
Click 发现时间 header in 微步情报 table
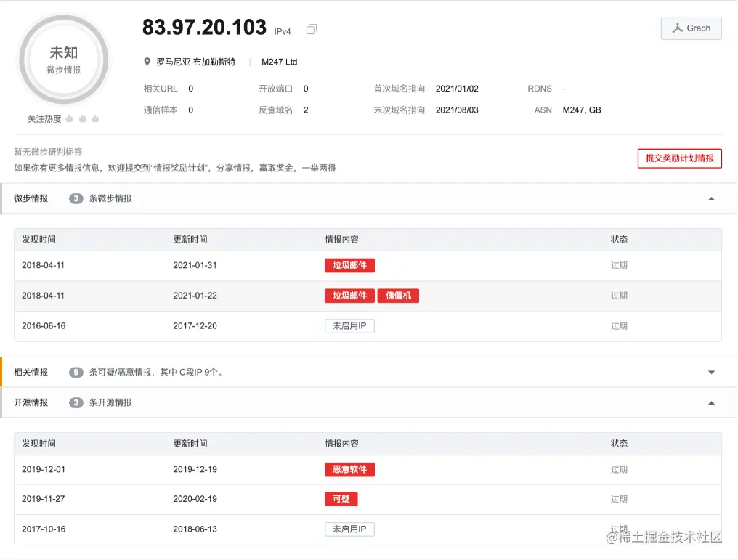pos(38,240)
